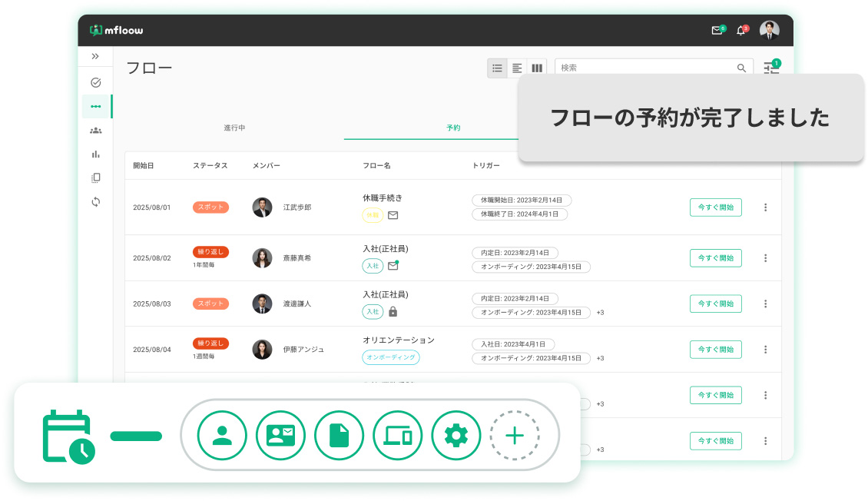Click the 休職終了日: 2024年4月1日 trigger chip
The height and width of the screenshot is (501, 868).
tap(520, 214)
